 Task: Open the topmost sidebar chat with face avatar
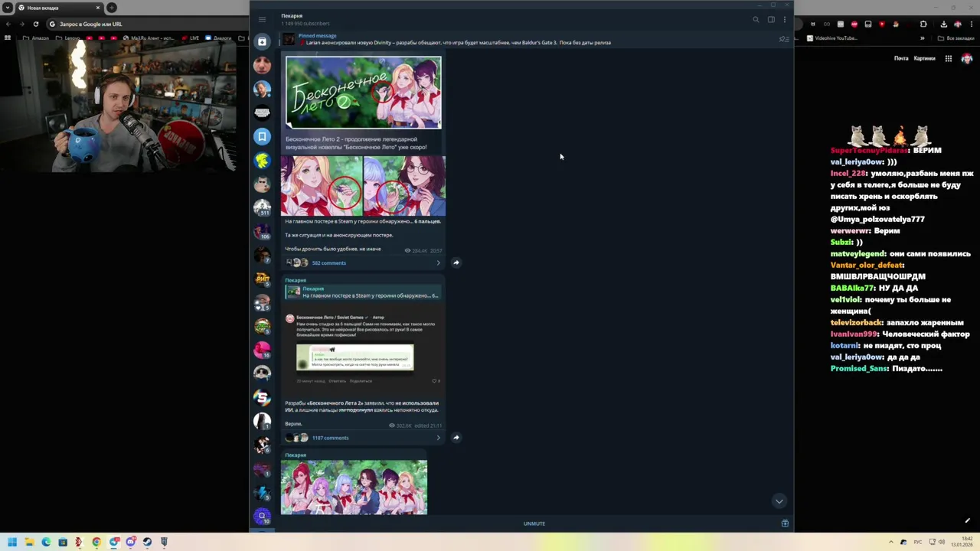pyautogui.click(x=262, y=65)
